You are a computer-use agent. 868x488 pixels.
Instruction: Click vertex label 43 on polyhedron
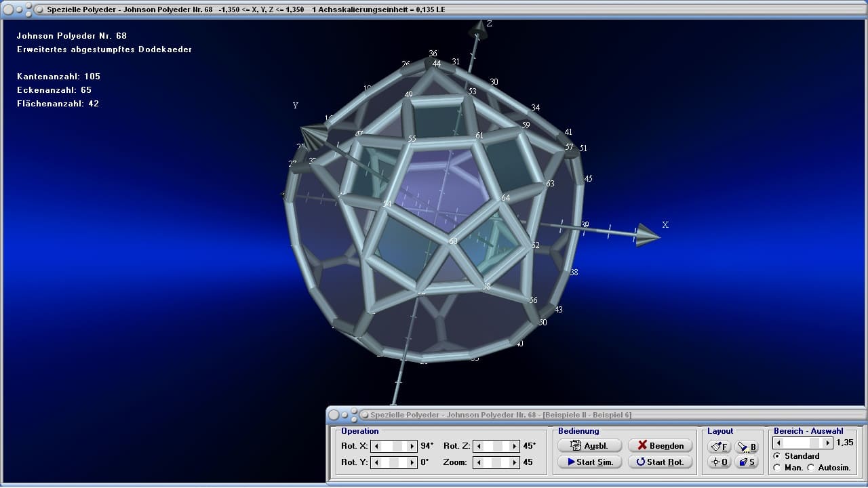tap(559, 310)
